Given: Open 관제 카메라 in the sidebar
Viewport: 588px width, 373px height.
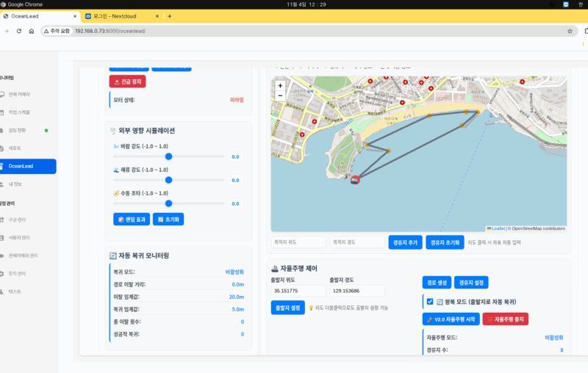Looking at the screenshot, I should tap(19, 95).
